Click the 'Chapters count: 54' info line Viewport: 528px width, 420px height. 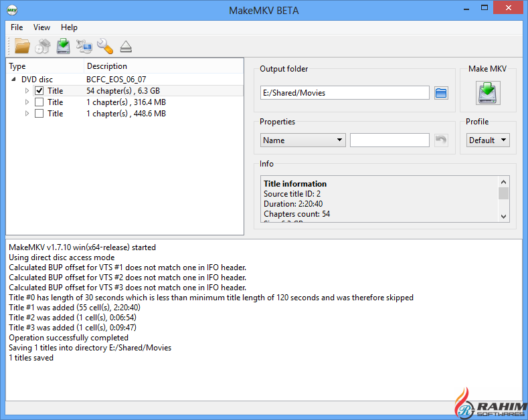coord(296,214)
